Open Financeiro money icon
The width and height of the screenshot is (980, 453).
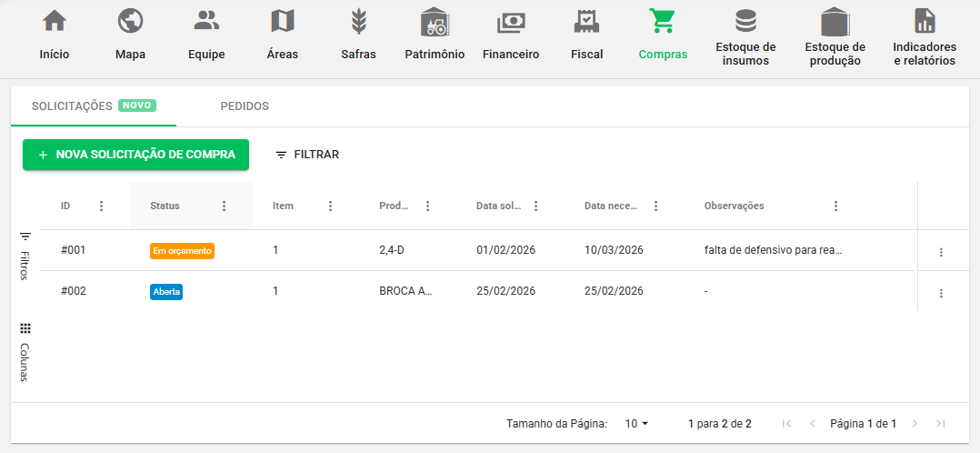tap(510, 21)
